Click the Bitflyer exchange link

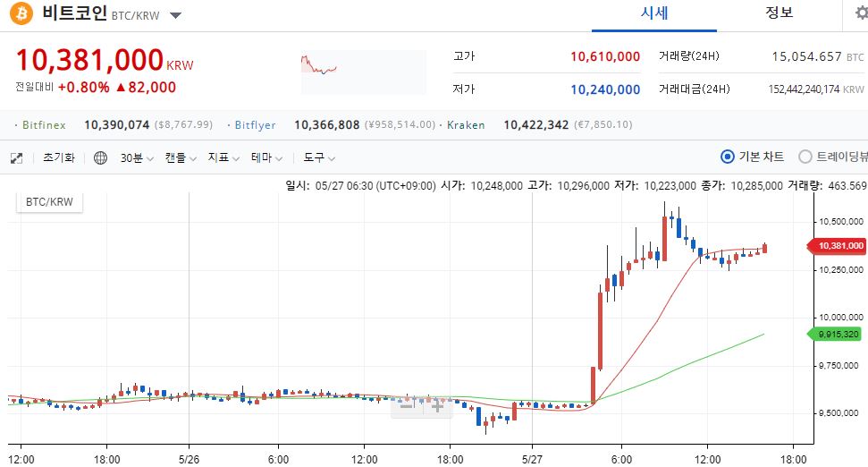(x=255, y=125)
